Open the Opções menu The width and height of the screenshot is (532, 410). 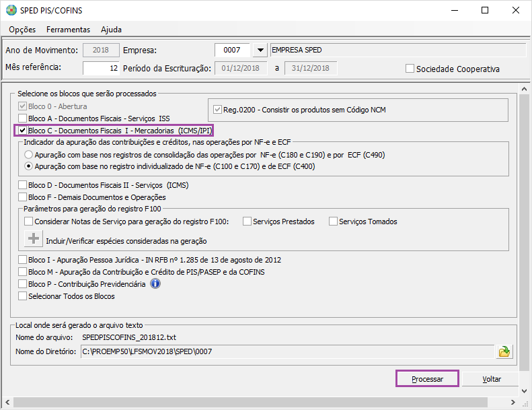(22, 30)
